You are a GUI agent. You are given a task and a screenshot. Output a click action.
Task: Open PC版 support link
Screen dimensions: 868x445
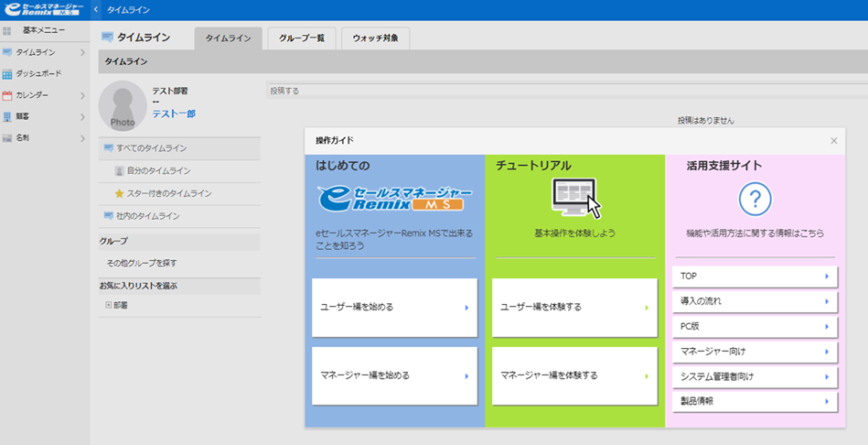(755, 326)
